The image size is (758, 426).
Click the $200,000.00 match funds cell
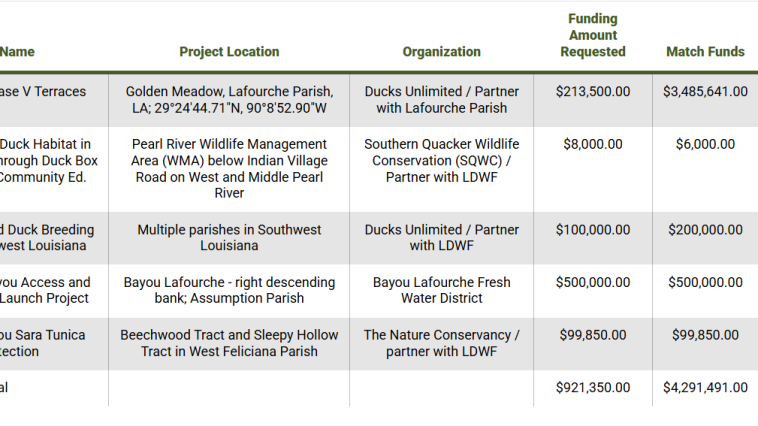tap(707, 230)
